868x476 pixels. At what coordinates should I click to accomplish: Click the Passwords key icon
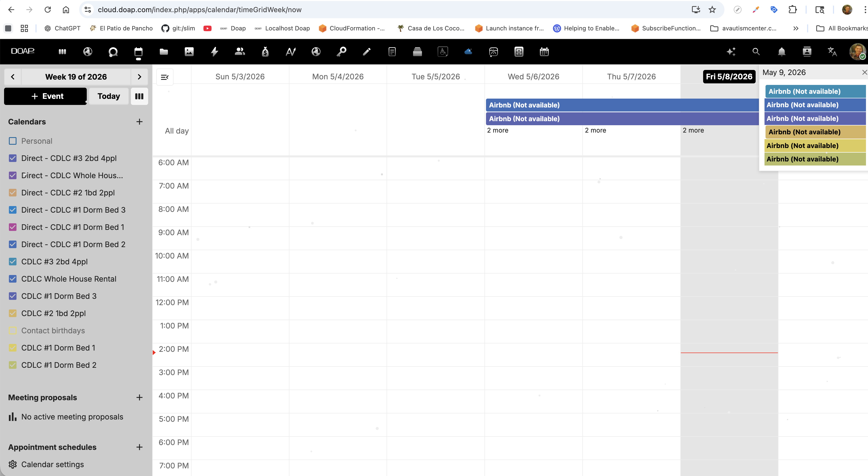coord(341,51)
